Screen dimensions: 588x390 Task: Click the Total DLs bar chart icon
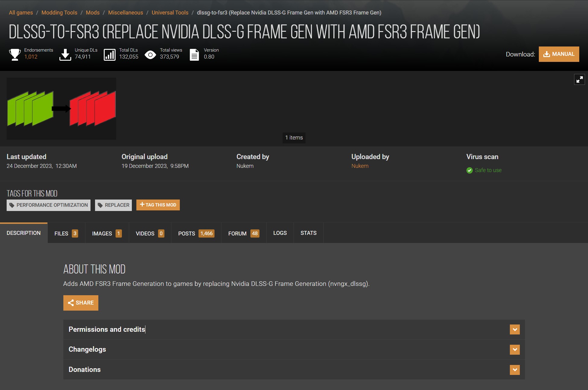coord(110,55)
